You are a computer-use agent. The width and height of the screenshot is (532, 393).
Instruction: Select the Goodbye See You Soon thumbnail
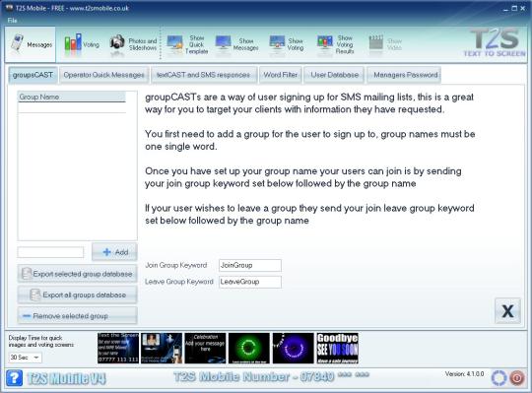(337, 348)
